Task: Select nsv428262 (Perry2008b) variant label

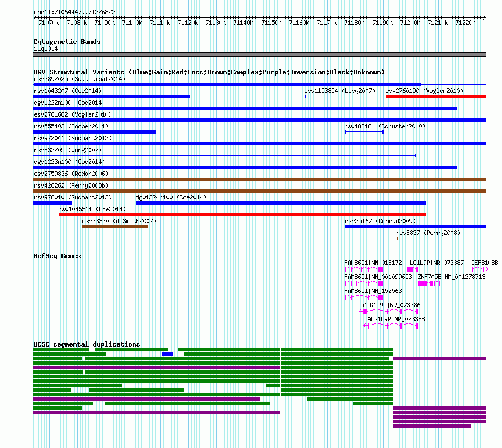Action: tap(71, 185)
